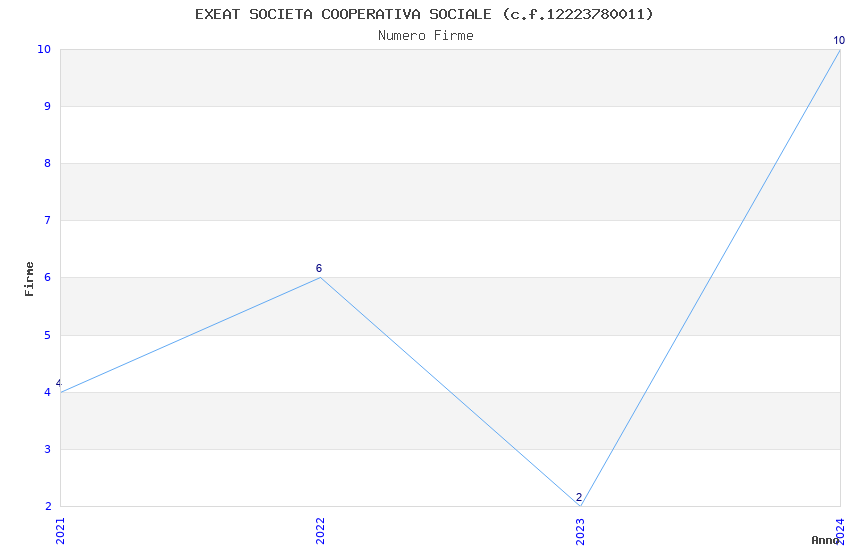Screen dimensions: 850x550
Task: Click the data point labeled 6 for 2022
Action: (320, 277)
